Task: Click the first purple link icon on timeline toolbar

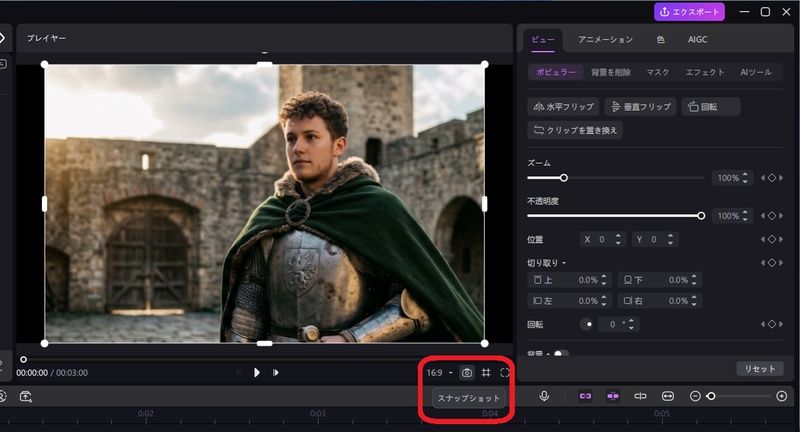Action: tap(585, 396)
